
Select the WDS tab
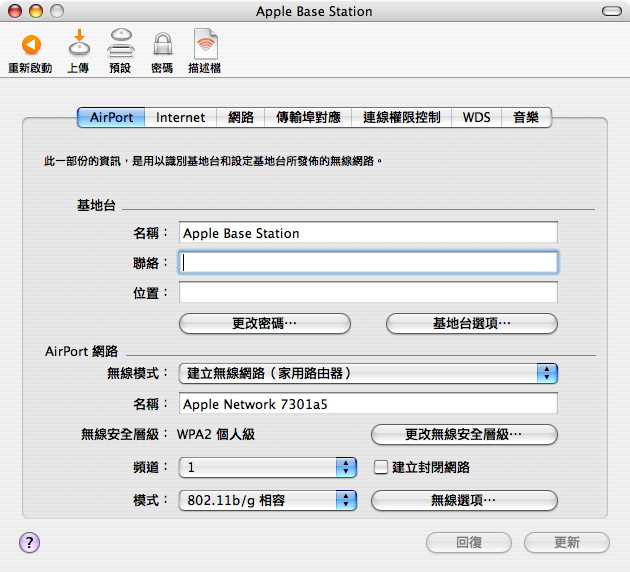click(476, 117)
